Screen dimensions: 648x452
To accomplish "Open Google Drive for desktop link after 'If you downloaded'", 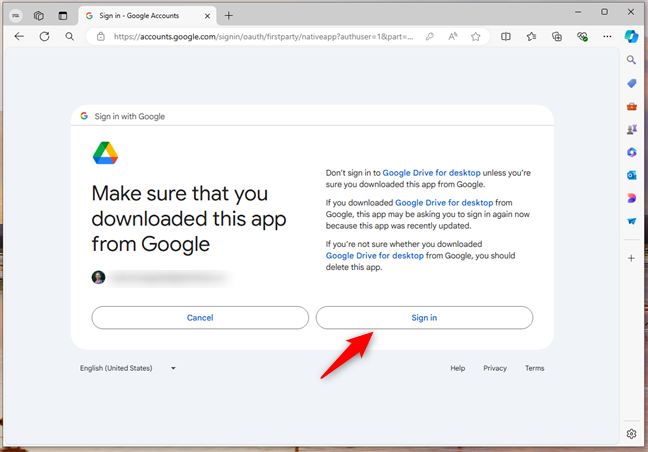I will tap(444, 202).
